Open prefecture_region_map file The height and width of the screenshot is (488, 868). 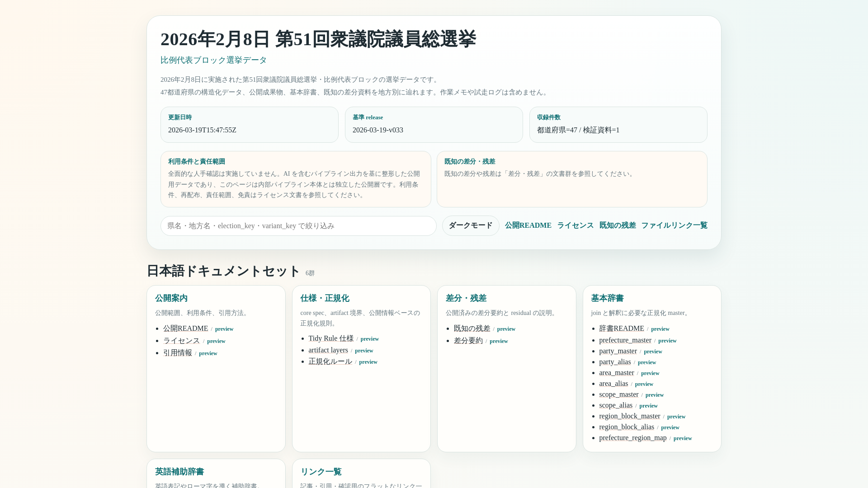(x=633, y=438)
